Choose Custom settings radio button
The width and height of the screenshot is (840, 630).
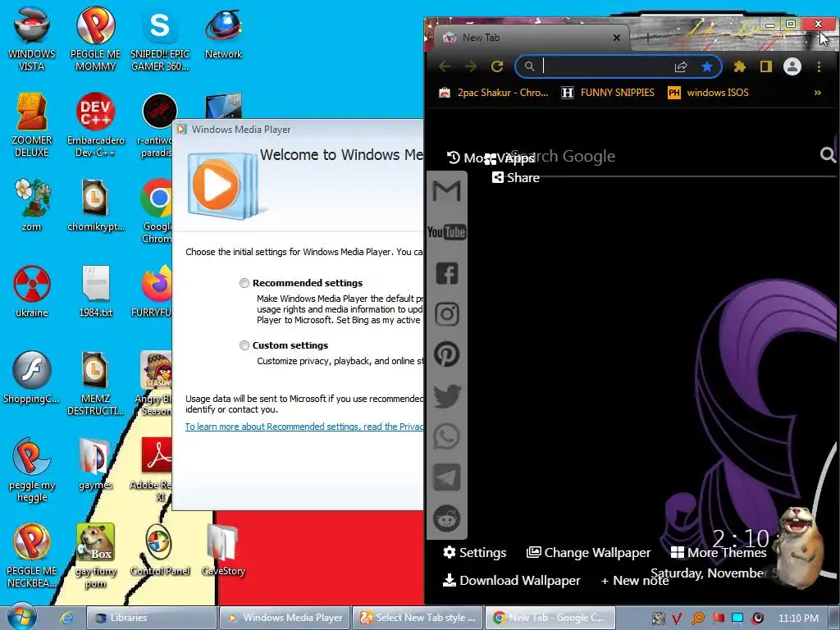coord(244,345)
